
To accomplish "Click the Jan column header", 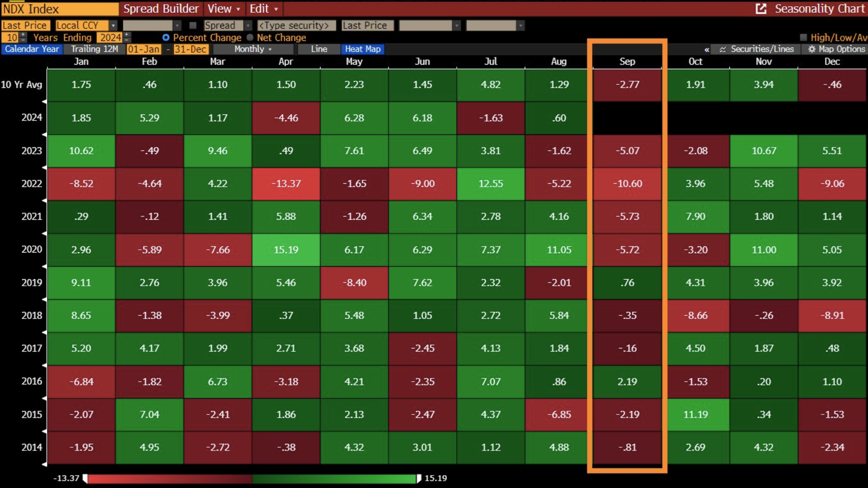I will point(81,62).
